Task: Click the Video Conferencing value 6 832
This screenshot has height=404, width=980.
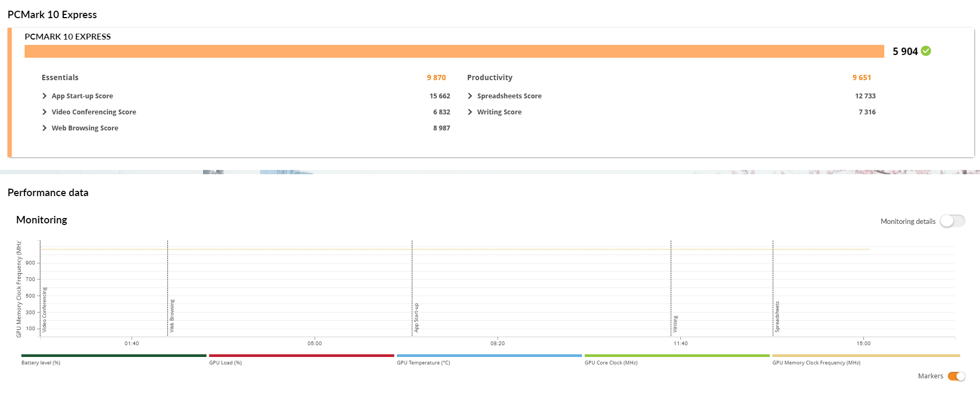Action: [x=442, y=112]
